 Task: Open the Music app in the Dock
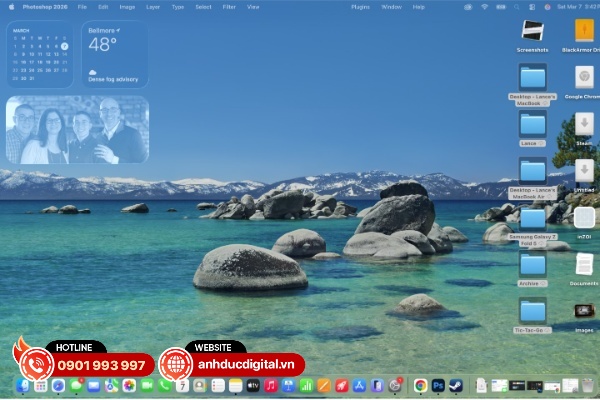pyautogui.click(x=271, y=386)
